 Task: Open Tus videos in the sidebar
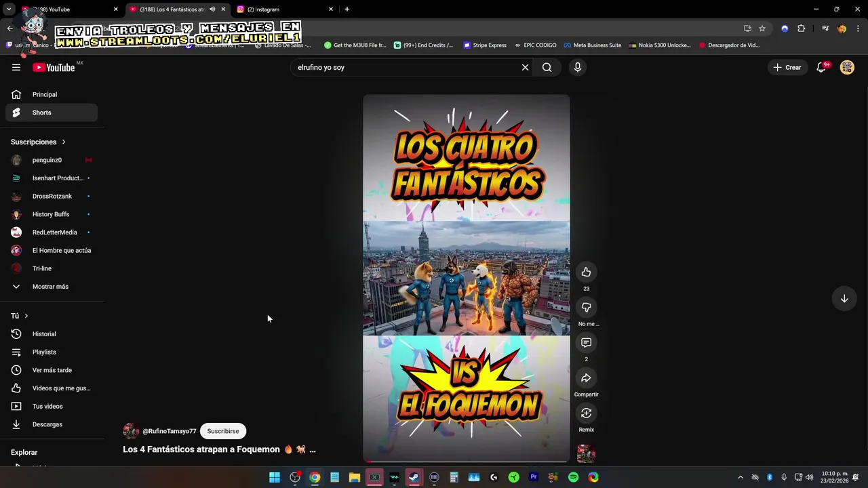pyautogui.click(x=52, y=406)
